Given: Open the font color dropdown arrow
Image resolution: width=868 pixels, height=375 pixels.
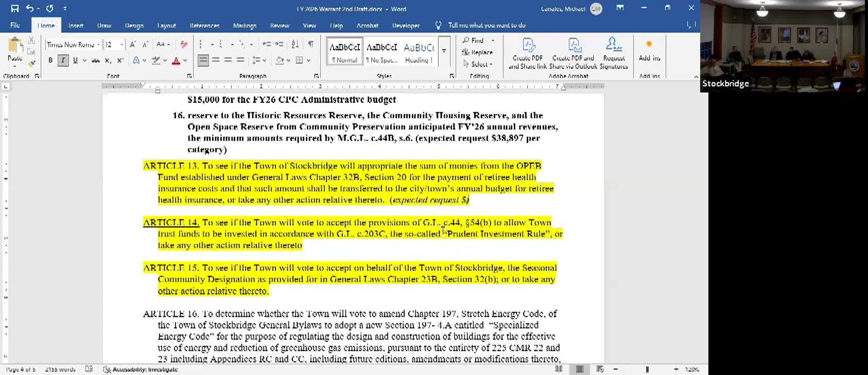Looking at the screenshot, I should tap(185, 60).
